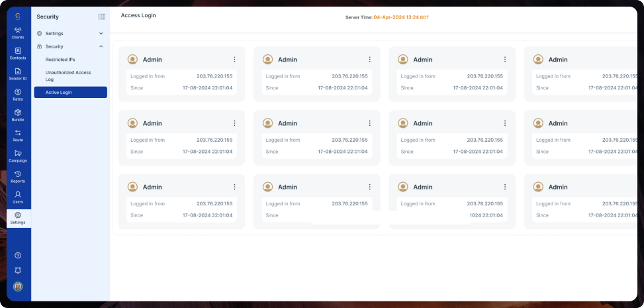This screenshot has width=644, height=308.
Task: Select the Active Login menu item
Action: click(71, 92)
